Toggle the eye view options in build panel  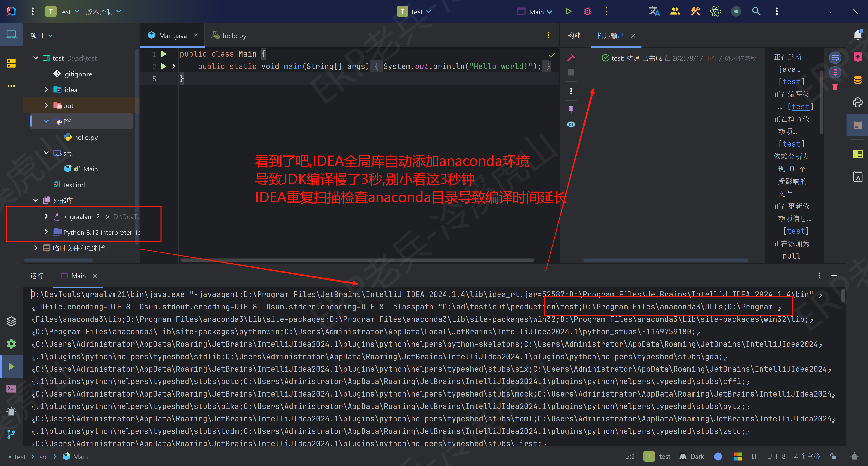[571, 124]
